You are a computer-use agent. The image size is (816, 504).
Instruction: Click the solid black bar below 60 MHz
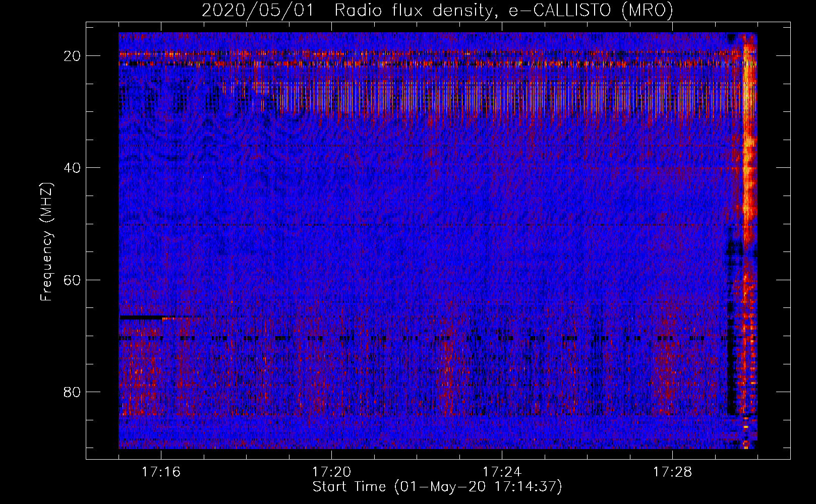point(141,318)
